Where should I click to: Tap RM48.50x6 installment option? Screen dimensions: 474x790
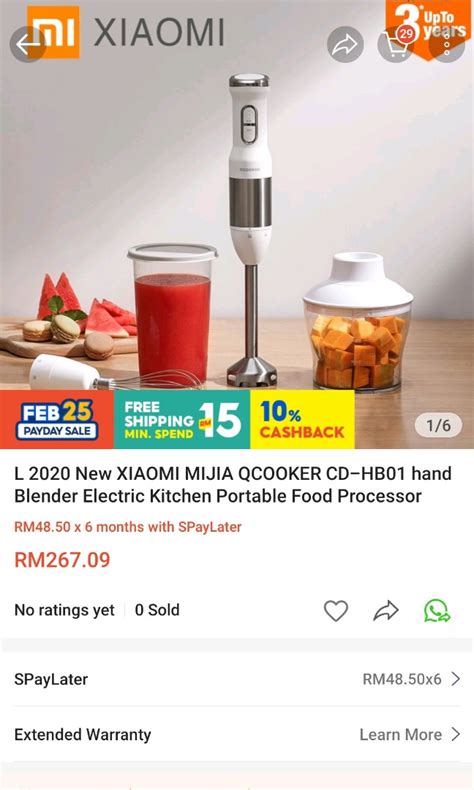click(x=402, y=679)
